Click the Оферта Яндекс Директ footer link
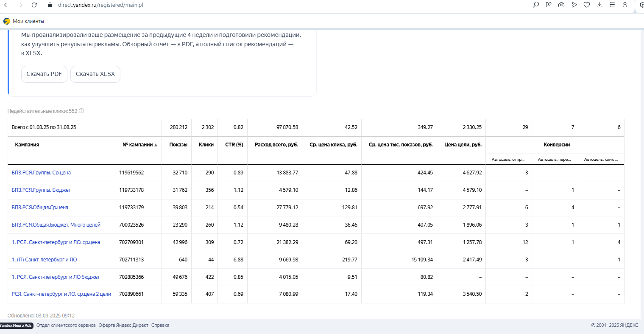644x334 pixels. coord(123,326)
